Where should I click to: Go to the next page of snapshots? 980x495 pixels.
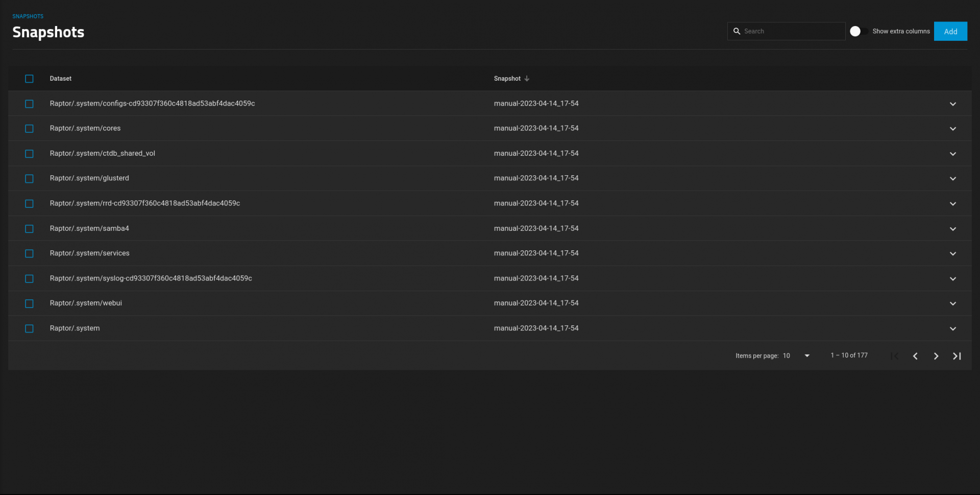(x=936, y=356)
